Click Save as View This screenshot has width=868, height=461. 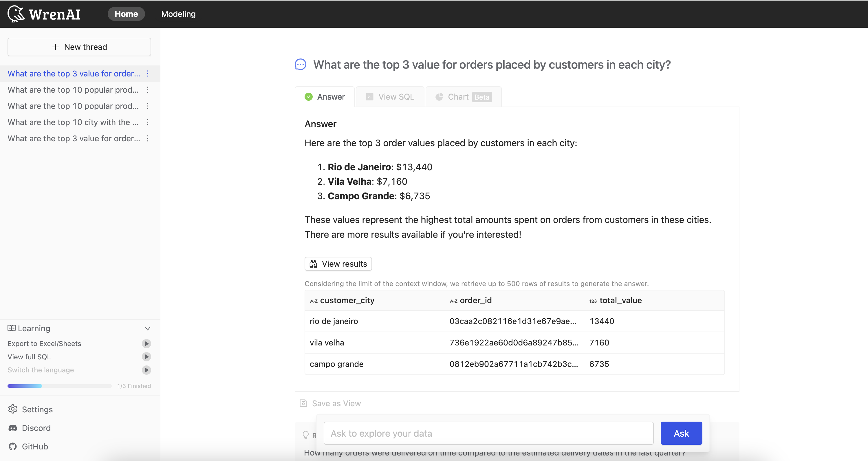coord(330,403)
